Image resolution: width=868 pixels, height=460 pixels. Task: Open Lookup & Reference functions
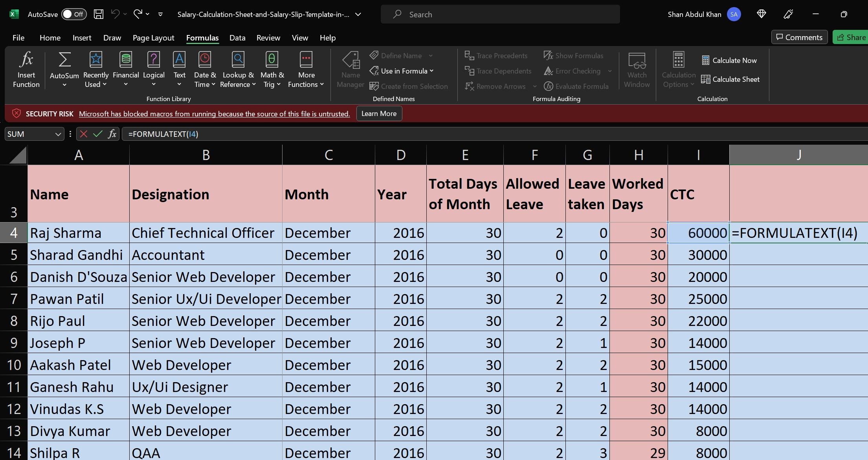(x=237, y=69)
